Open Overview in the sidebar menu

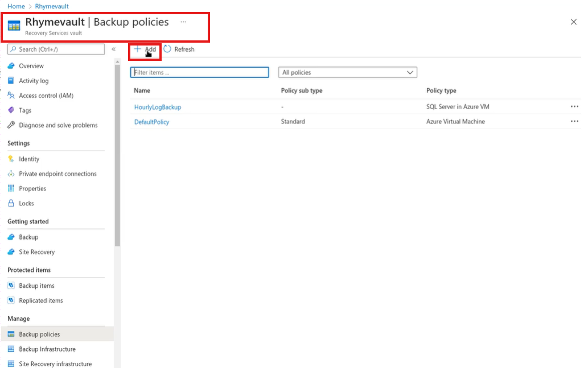coord(31,65)
